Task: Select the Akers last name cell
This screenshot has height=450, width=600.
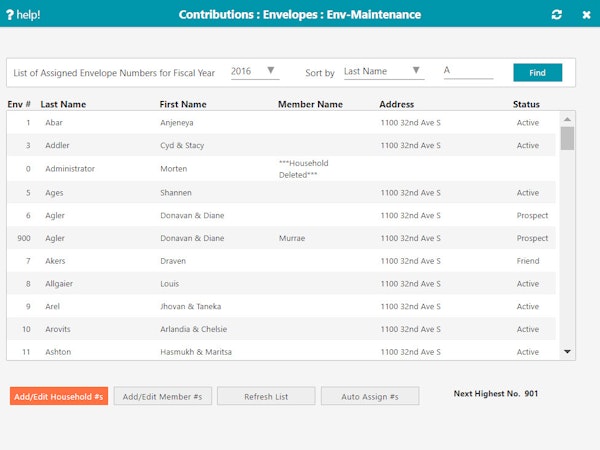Action: pyautogui.click(x=55, y=261)
